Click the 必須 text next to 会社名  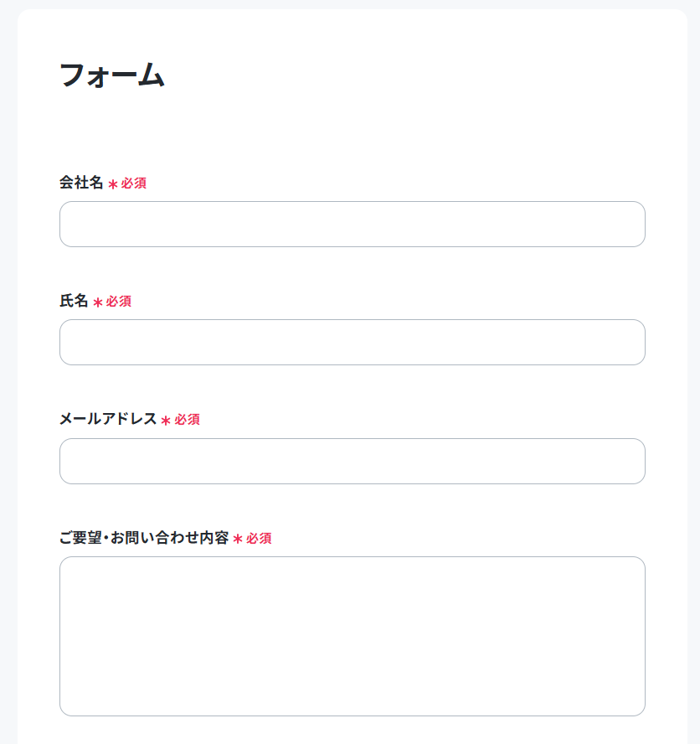pos(133,183)
